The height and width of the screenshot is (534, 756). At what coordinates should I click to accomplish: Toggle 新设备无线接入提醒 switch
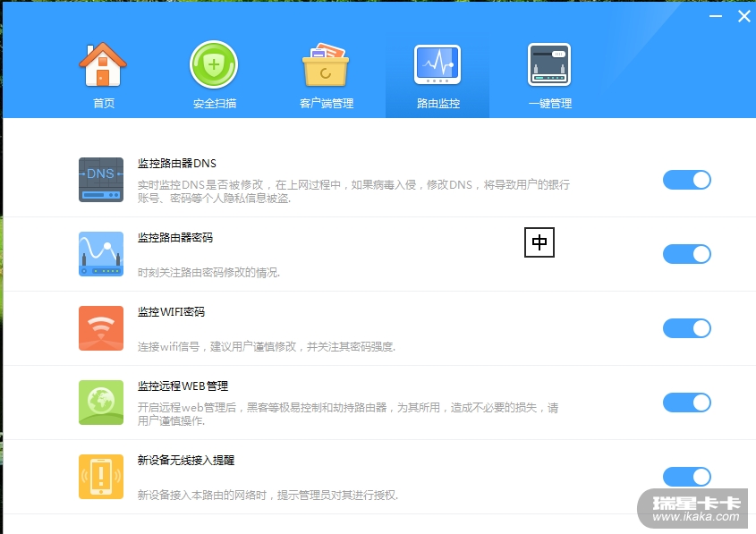(687, 477)
